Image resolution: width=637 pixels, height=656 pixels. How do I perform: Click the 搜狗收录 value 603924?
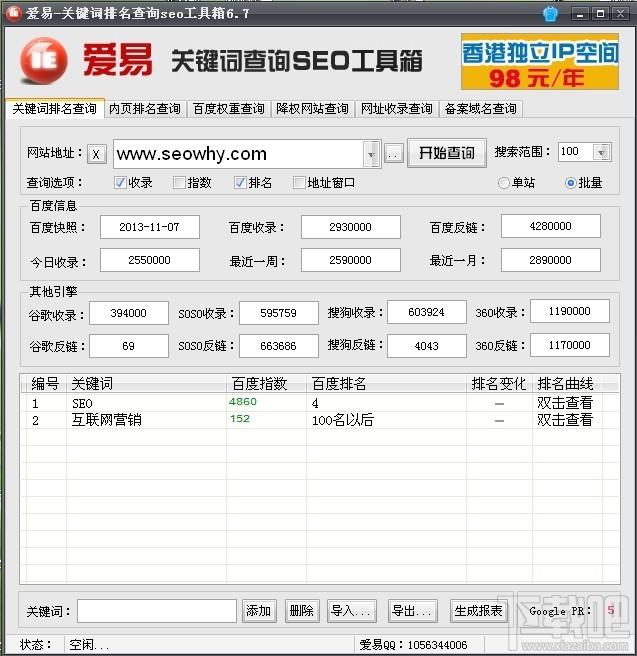pyautogui.click(x=427, y=312)
